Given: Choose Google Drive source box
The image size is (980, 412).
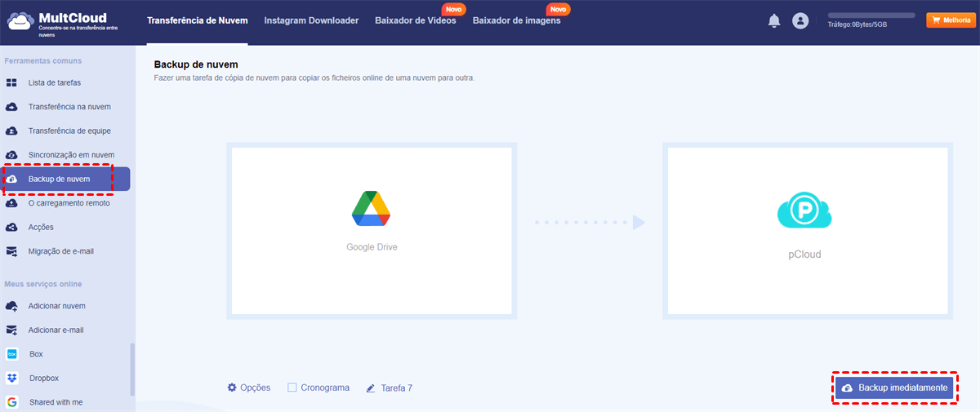Looking at the screenshot, I should pos(372,231).
